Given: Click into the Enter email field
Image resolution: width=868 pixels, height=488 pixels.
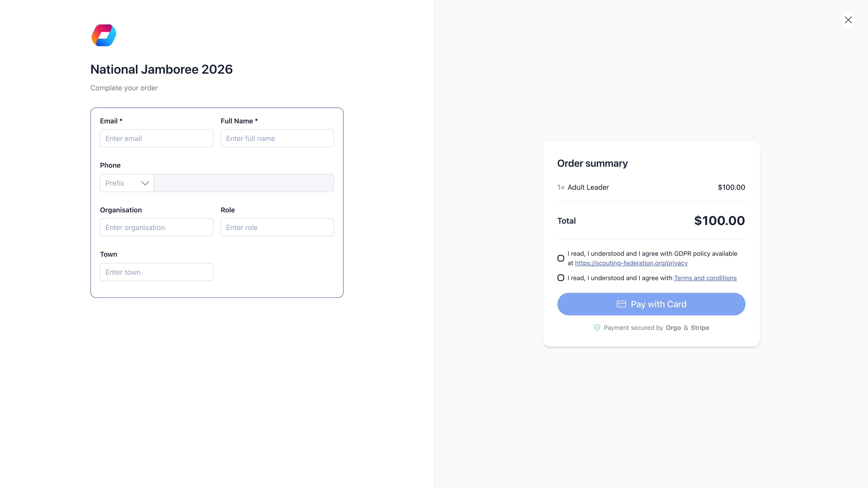Looking at the screenshot, I should click(x=156, y=138).
